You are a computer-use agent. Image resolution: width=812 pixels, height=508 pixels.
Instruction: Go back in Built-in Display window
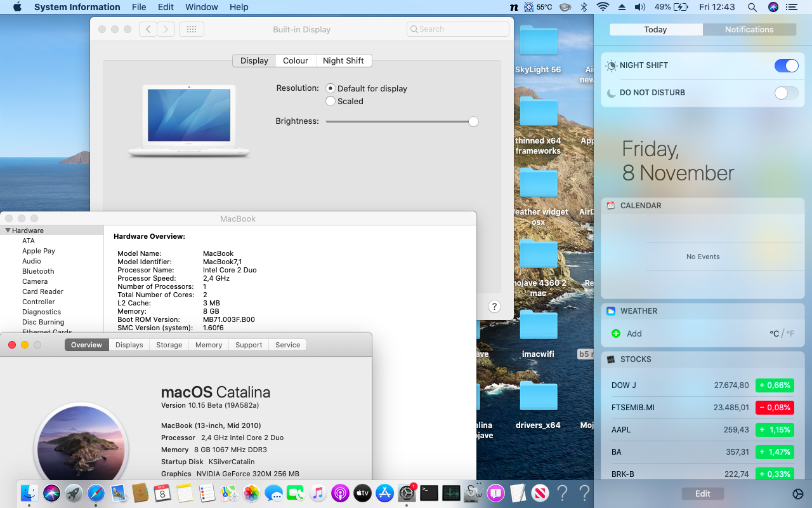[148, 29]
